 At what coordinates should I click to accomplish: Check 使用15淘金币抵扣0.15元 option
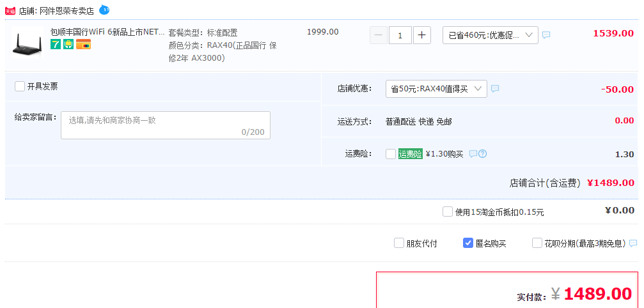[448, 212]
